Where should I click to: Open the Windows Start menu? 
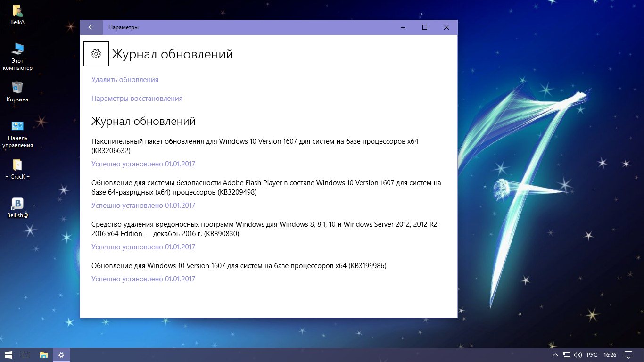(x=8, y=354)
